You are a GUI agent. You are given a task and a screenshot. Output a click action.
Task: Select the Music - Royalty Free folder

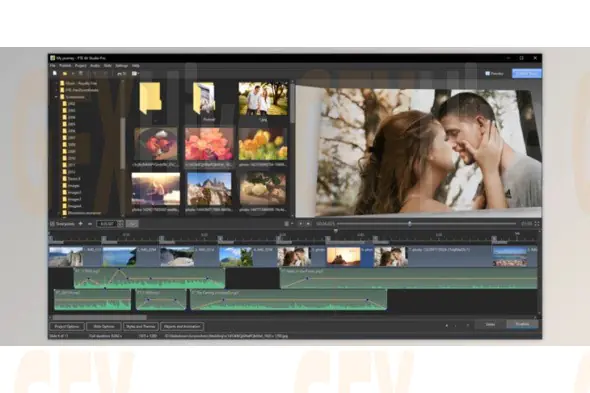click(x=79, y=83)
